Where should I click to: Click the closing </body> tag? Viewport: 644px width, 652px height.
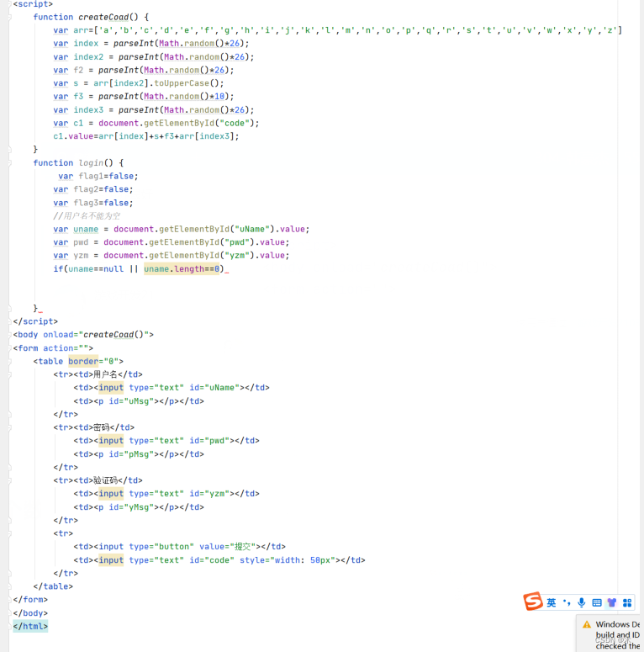pyautogui.click(x=30, y=613)
